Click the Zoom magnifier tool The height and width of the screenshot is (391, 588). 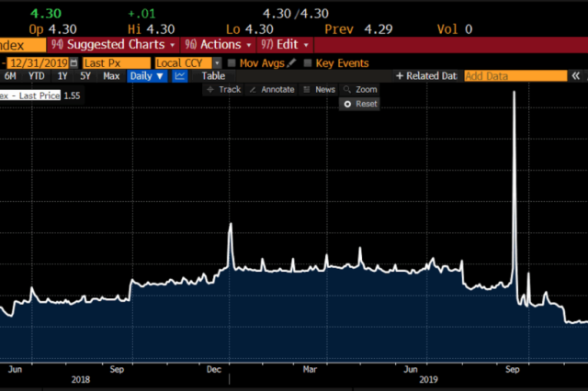(359, 90)
